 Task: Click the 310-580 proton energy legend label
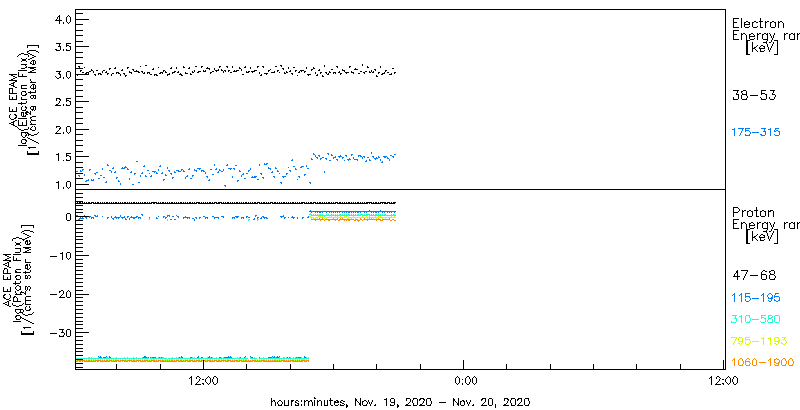click(756, 320)
